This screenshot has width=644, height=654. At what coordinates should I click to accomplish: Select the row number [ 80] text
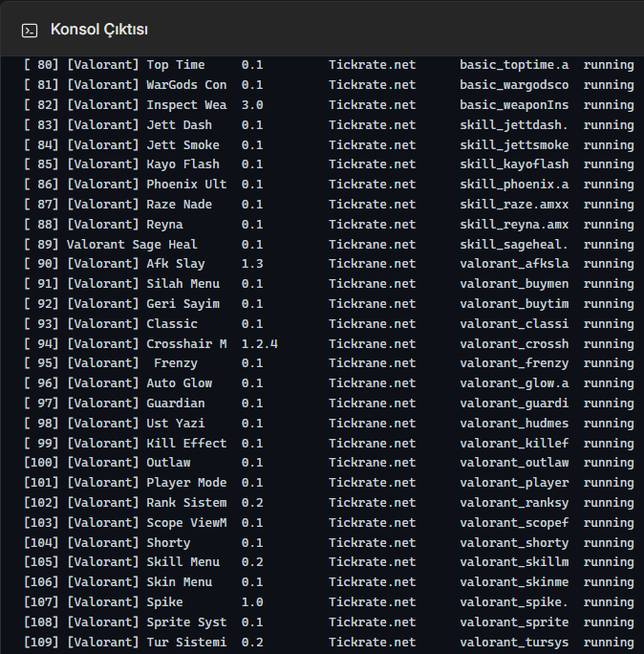click(x=41, y=65)
